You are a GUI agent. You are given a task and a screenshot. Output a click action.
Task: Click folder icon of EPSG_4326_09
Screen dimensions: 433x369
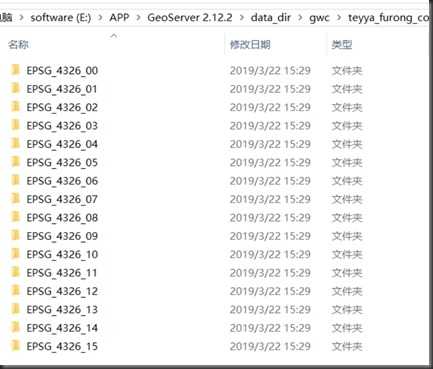point(15,235)
